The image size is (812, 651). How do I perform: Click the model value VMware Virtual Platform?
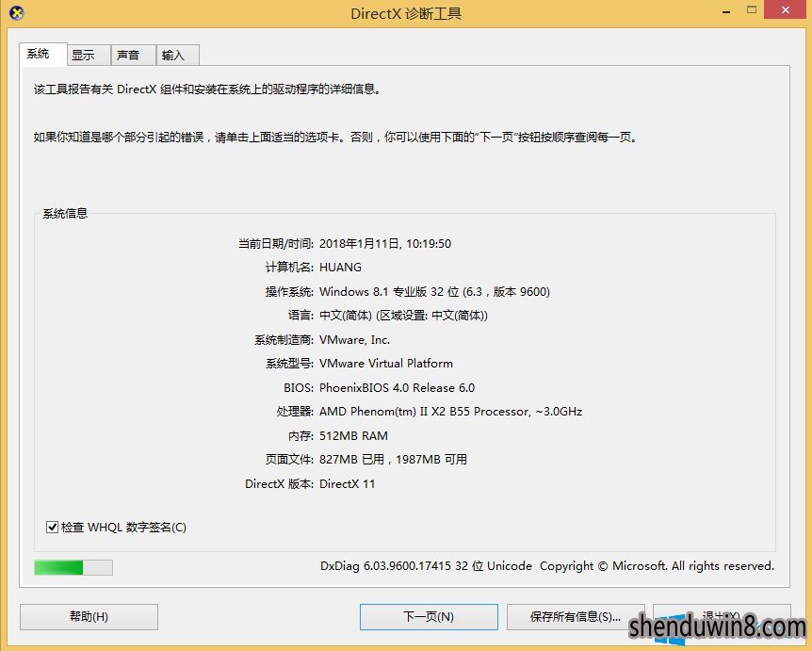pyautogui.click(x=386, y=364)
